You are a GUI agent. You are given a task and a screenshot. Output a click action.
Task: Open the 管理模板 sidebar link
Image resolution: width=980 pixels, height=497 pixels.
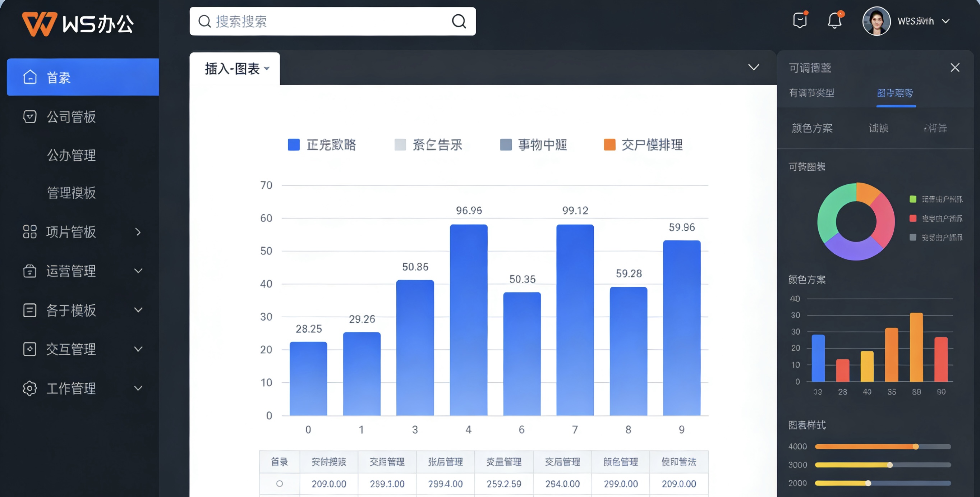point(71,193)
